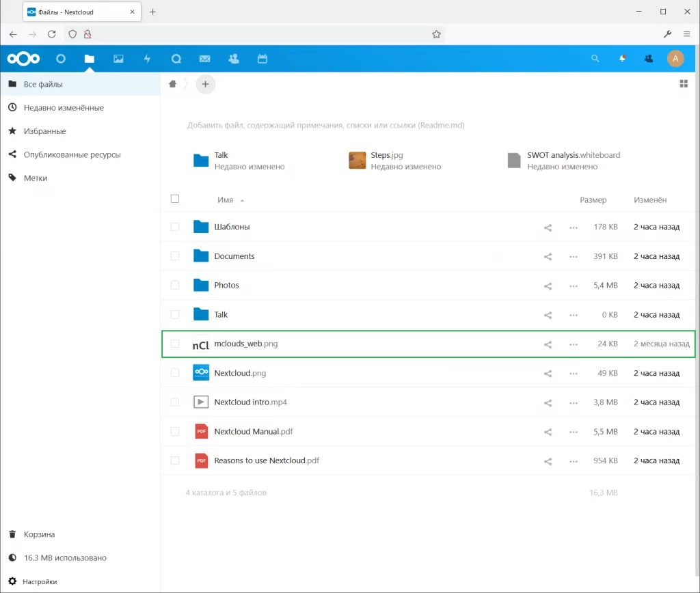The width and height of the screenshot is (700, 593).
Task: Select Все файлы in sidebar
Action: 81,84
